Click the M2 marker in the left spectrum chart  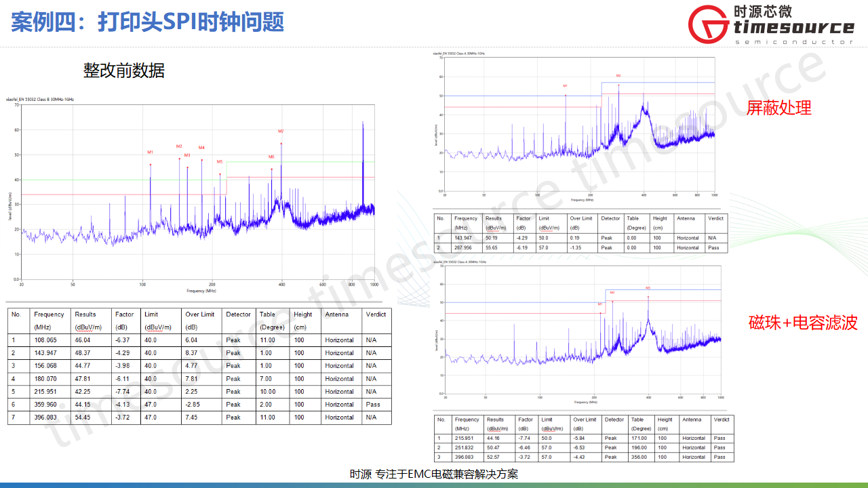tap(179, 146)
